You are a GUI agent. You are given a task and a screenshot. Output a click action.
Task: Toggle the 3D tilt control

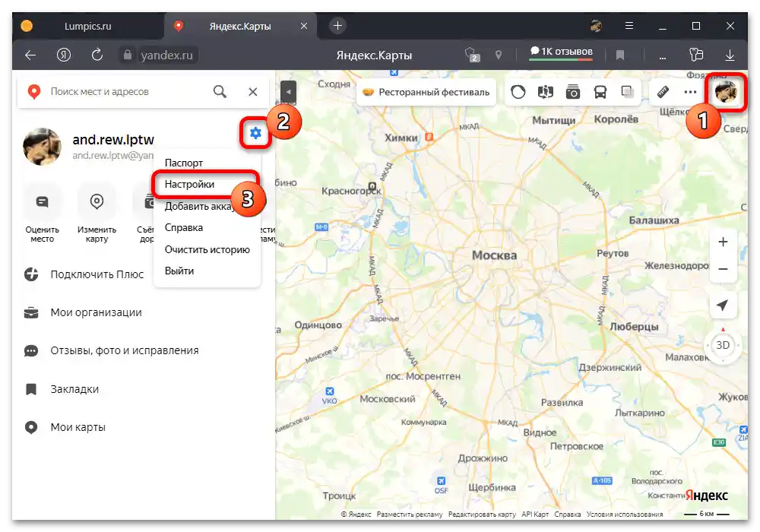[723, 345]
